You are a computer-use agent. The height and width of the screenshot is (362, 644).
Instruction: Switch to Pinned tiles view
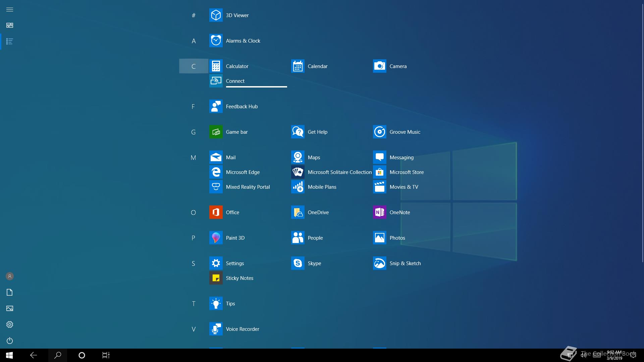(10, 25)
